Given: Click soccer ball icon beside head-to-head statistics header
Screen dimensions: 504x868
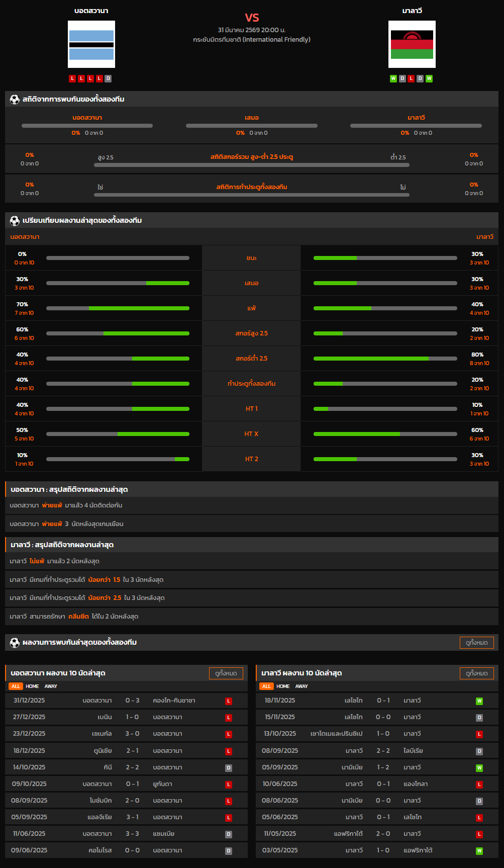Looking at the screenshot, I should point(15,100).
